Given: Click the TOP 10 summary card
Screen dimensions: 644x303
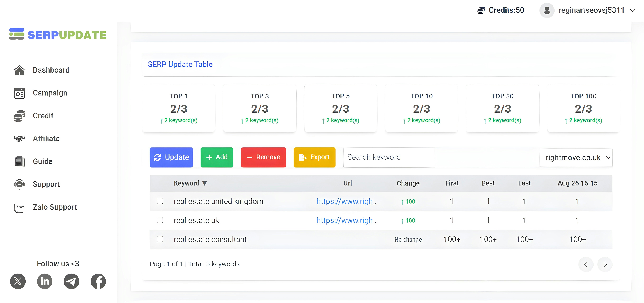Looking at the screenshot, I should [x=421, y=108].
